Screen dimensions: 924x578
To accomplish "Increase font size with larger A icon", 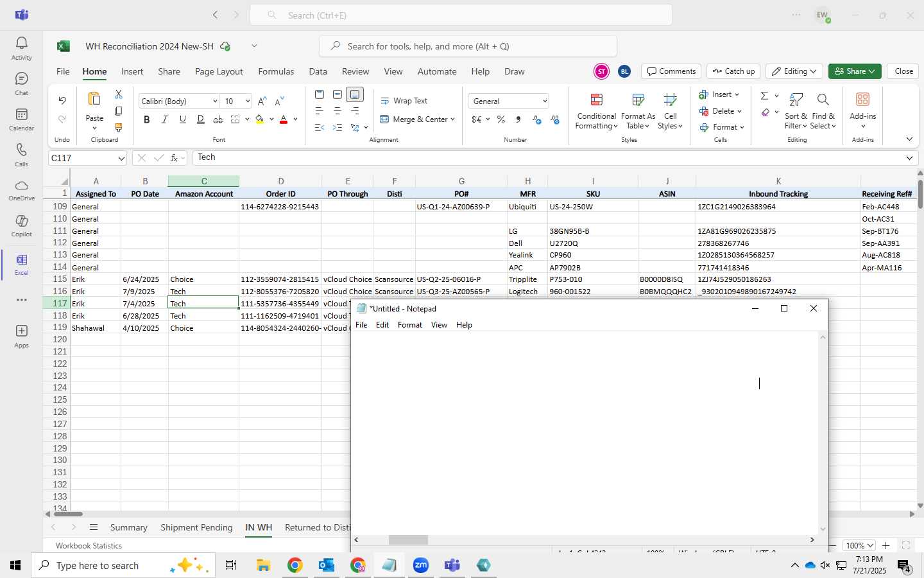I will pos(262,101).
